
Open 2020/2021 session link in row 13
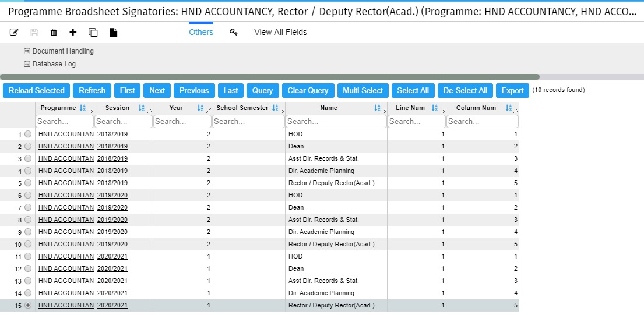coord(112,281)
